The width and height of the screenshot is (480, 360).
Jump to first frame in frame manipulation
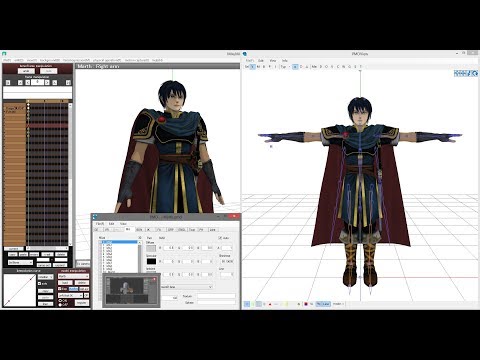(x=8, y=82)
